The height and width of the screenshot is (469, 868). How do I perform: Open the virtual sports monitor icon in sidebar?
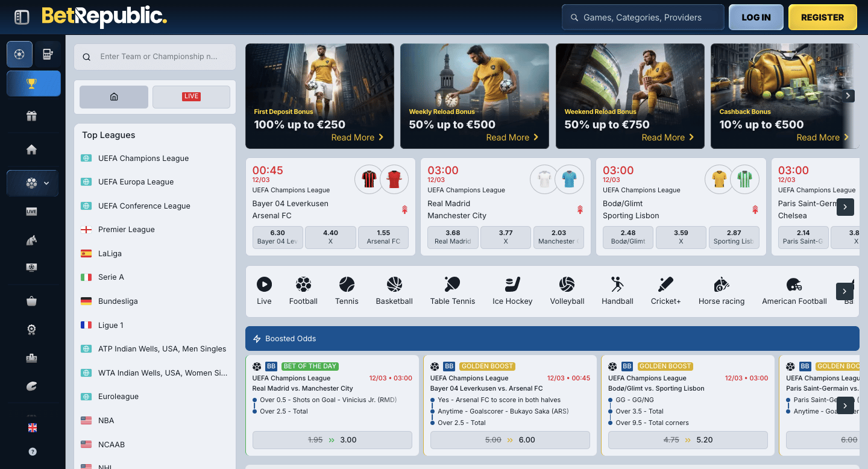pyautogui.click(x=32, y=266)
